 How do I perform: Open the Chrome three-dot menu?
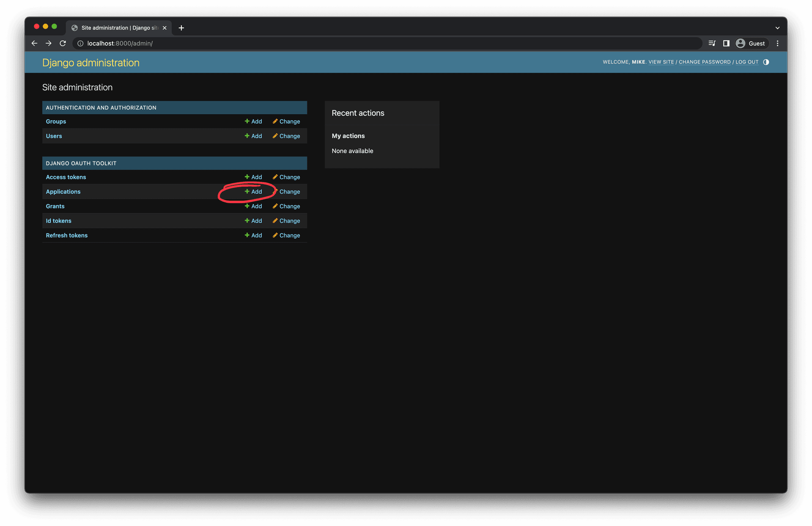click(x=777, y=43)
